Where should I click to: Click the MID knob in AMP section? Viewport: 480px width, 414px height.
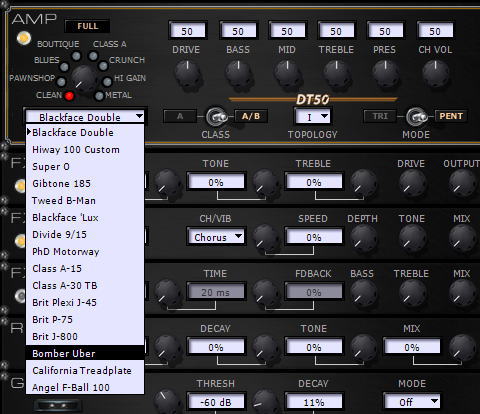tap(287, 73)
